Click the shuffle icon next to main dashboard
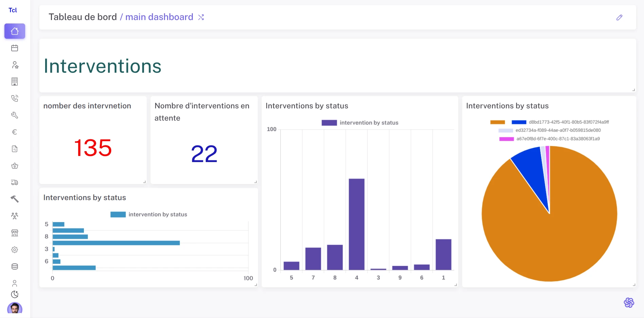The height and width of the screenshot is (318, 644). pos(201,17)
